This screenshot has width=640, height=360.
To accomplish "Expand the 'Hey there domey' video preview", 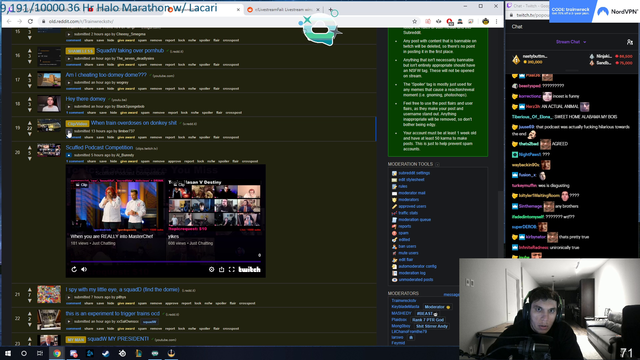I will pos(69,107).
